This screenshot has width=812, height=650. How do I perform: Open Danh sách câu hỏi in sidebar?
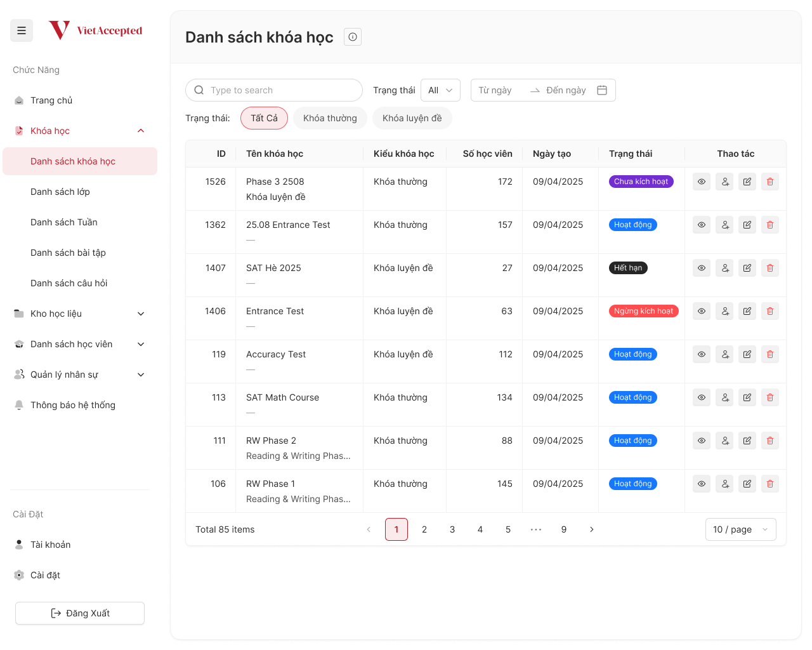coord(80,283)
